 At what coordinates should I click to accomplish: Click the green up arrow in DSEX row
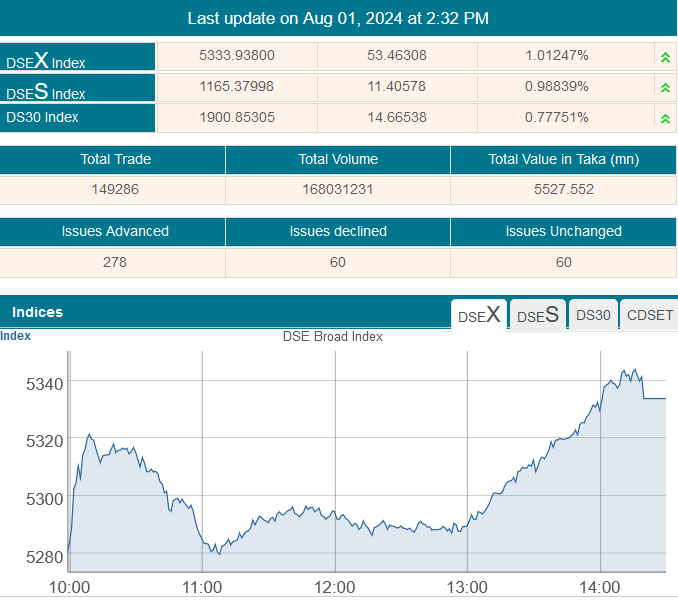tap(664, 57)
